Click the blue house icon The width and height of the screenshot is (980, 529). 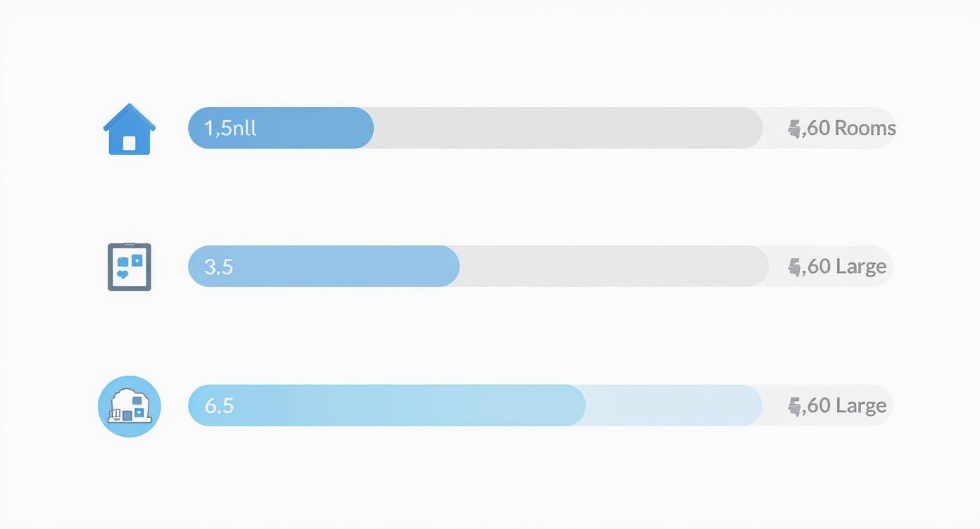point(130,129)
